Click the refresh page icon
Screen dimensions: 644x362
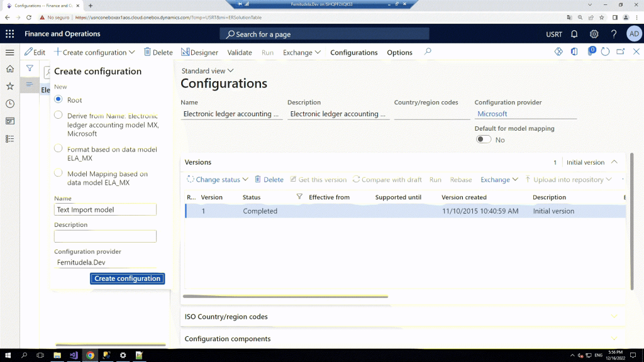coord(606,52)
